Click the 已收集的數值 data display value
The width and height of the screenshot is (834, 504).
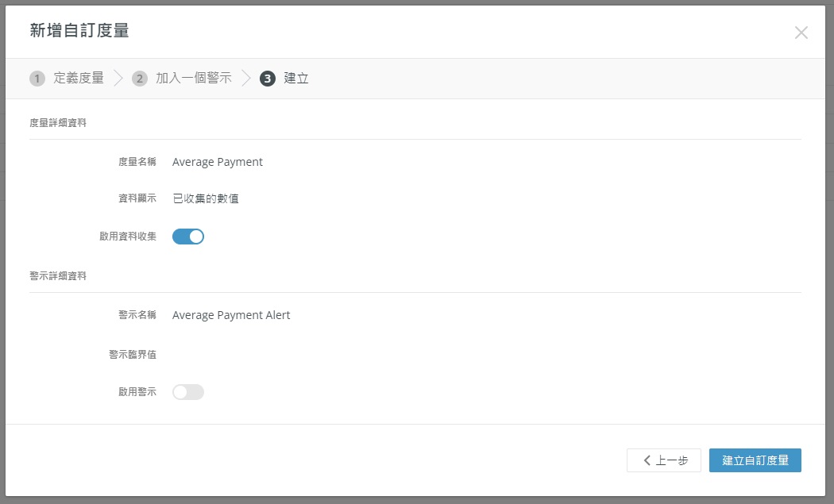[206, 199]
